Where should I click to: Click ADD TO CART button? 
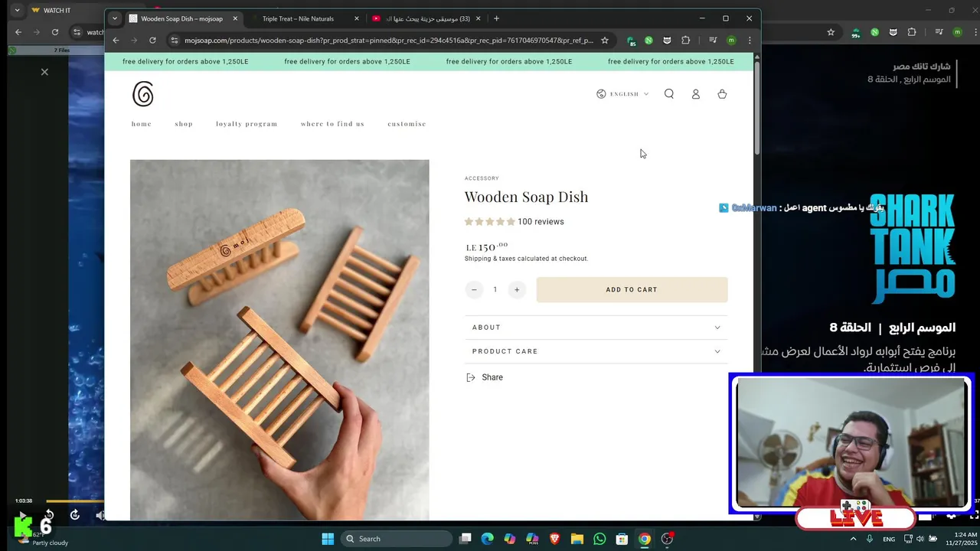point(632,289)
